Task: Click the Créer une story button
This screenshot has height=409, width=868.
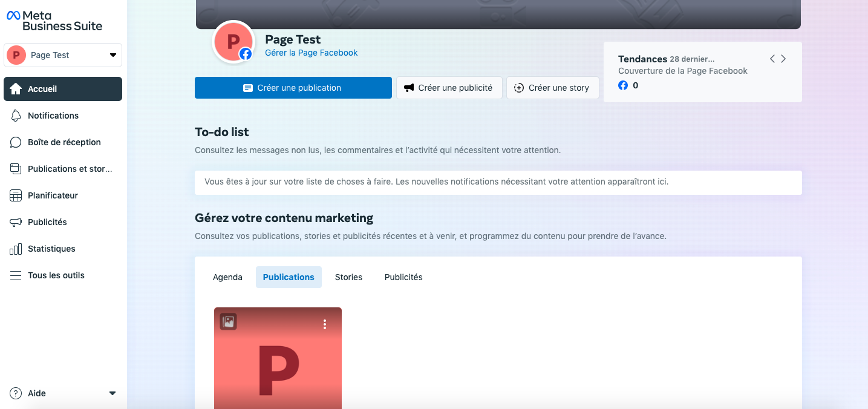Action: [x=552, y=88]
